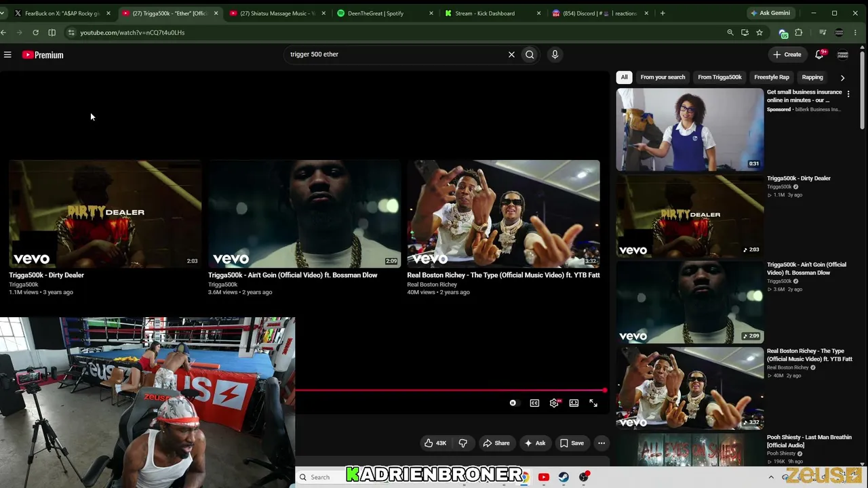The width and height of the screenshot is (868, 488).
Task: Open Dirty Dealer thumbnail in sidebar
Action: pos(690,216)
